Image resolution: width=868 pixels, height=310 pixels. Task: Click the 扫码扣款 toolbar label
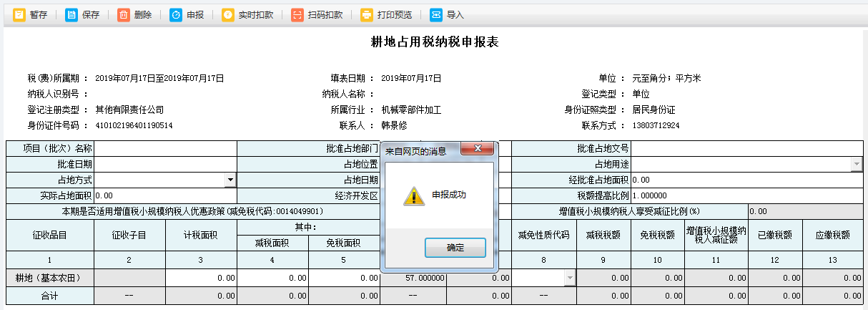click(325, 14)
